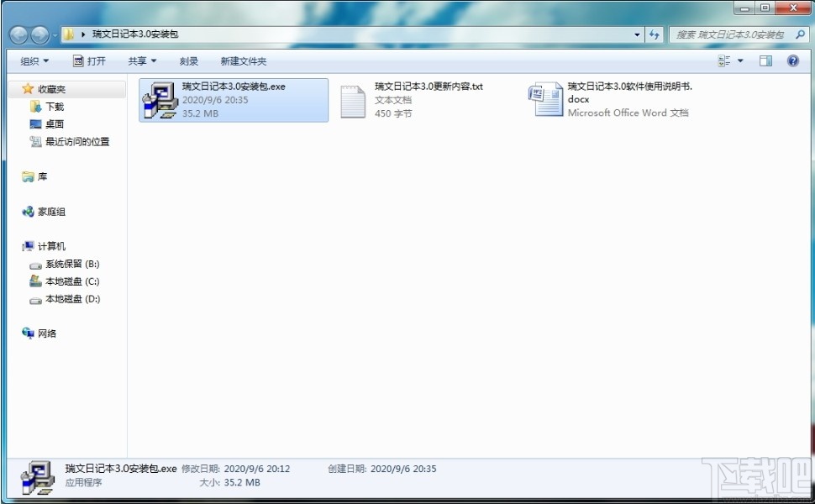Image resolution: width=815 pixels, height=504 pixels.
Task: Click the 库 libraries icon
Action: pyautogui.click(x=28, y=177)
